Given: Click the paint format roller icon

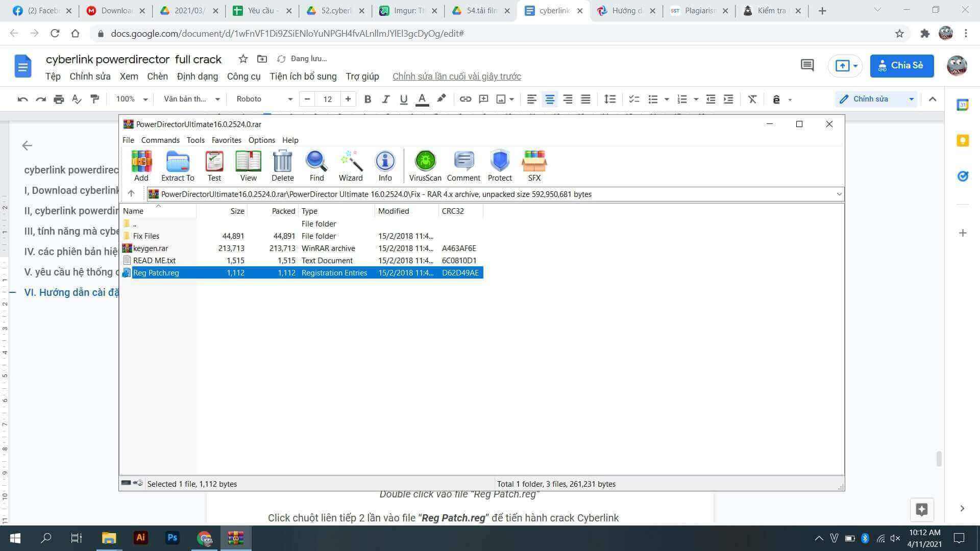Looking at the screenshot, I should 95,99.
